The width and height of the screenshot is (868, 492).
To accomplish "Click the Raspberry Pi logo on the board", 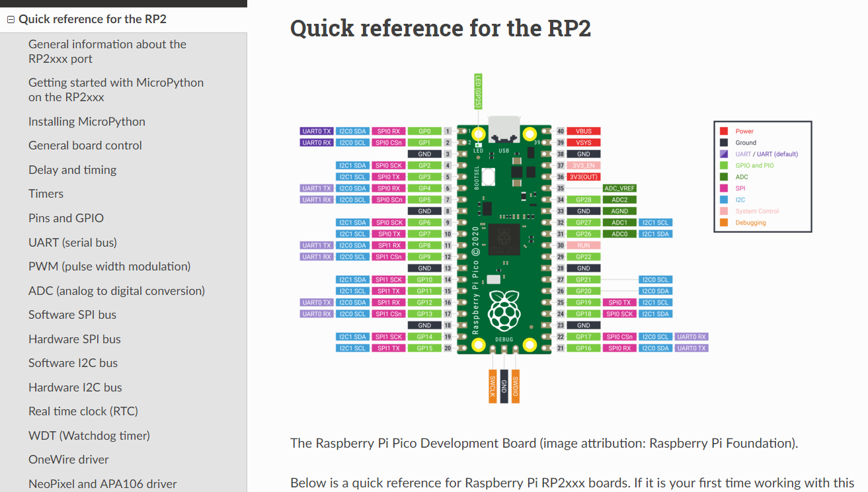I will [x=504, y=309].
